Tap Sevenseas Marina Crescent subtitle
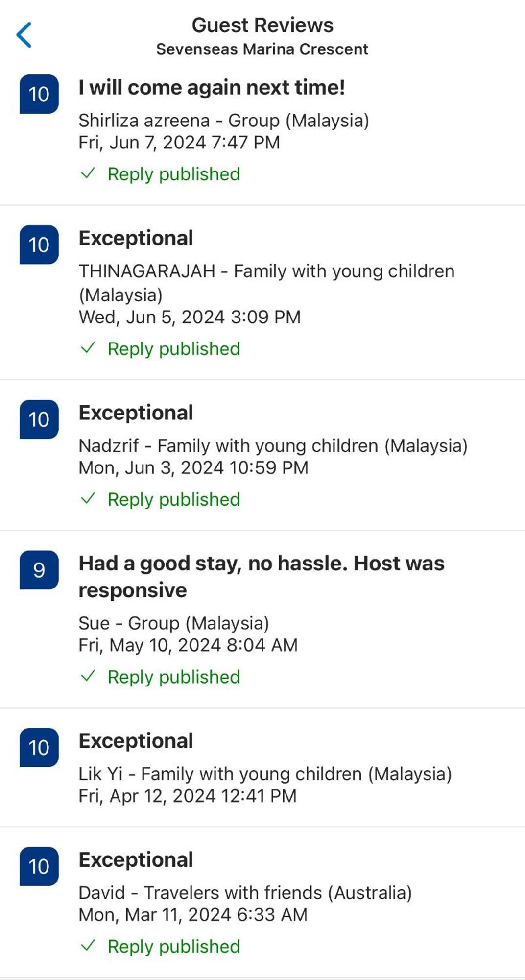 pyautogui.click(x=262, y=49)
